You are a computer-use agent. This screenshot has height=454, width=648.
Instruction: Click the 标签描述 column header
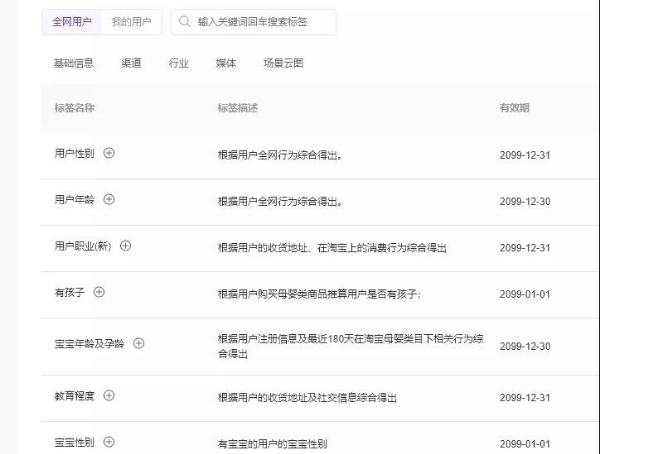click(238, 108)
